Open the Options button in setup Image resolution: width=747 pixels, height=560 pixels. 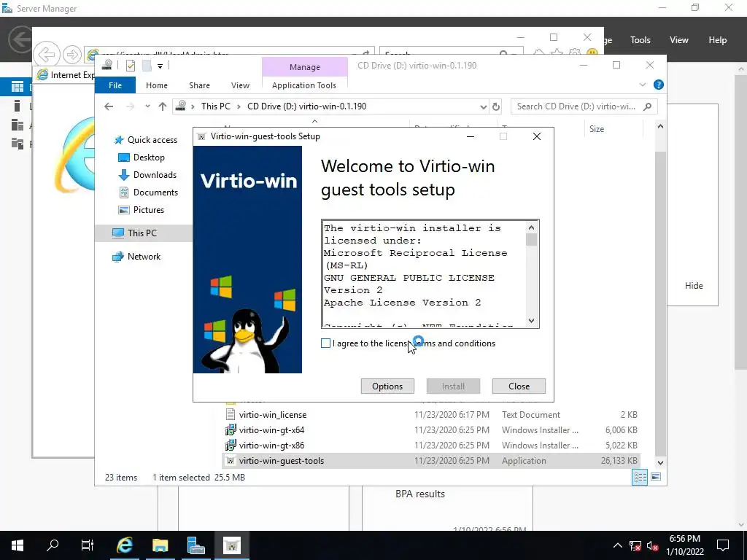tap(387, 386)
